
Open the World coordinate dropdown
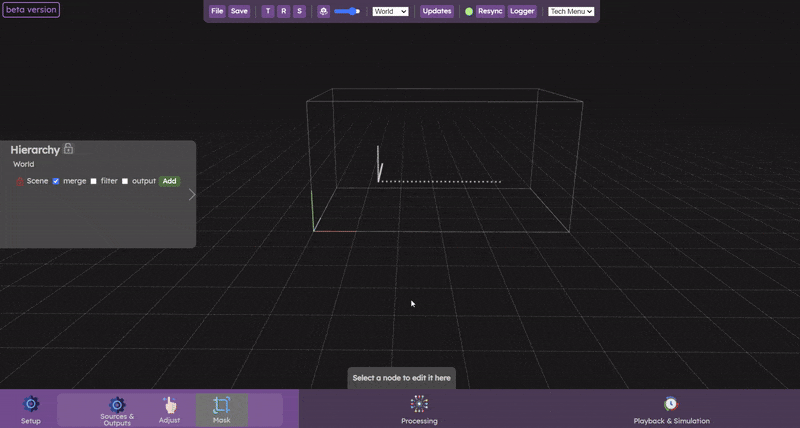pos(390,11)
